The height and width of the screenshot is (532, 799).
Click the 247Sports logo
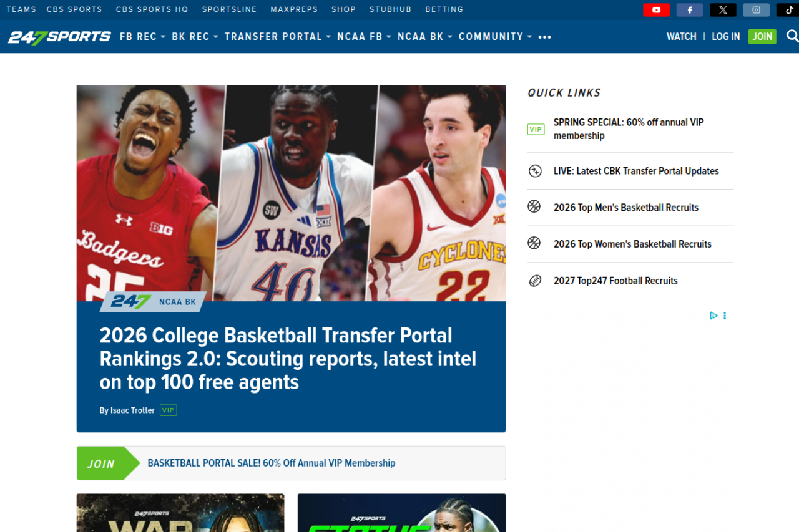pos(59,37)
